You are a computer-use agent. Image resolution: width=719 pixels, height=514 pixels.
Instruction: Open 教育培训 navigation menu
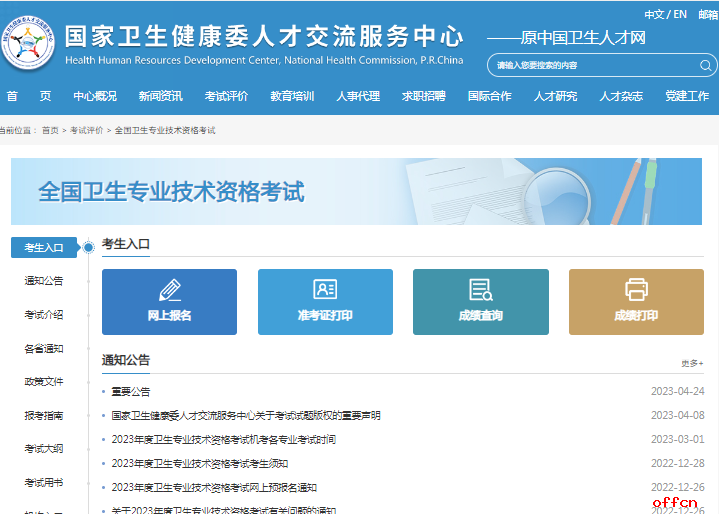pos(292,96)
